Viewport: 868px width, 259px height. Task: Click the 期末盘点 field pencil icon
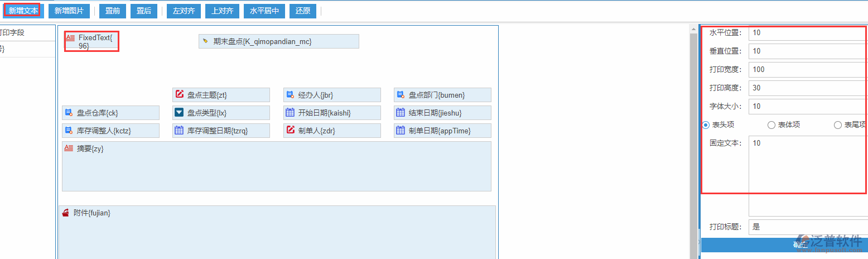coord(205,41)
